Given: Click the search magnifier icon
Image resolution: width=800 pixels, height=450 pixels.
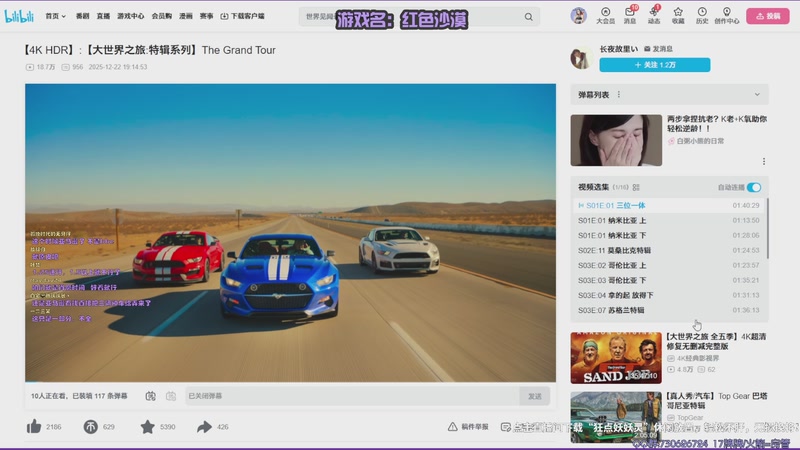Looking at the screenshot, I should [529, 17].
